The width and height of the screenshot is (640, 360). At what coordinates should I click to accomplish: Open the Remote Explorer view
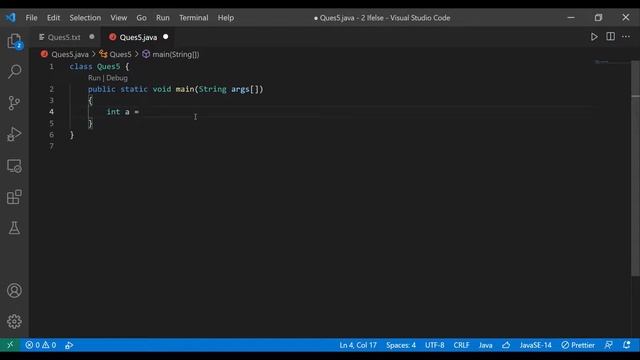14,166
